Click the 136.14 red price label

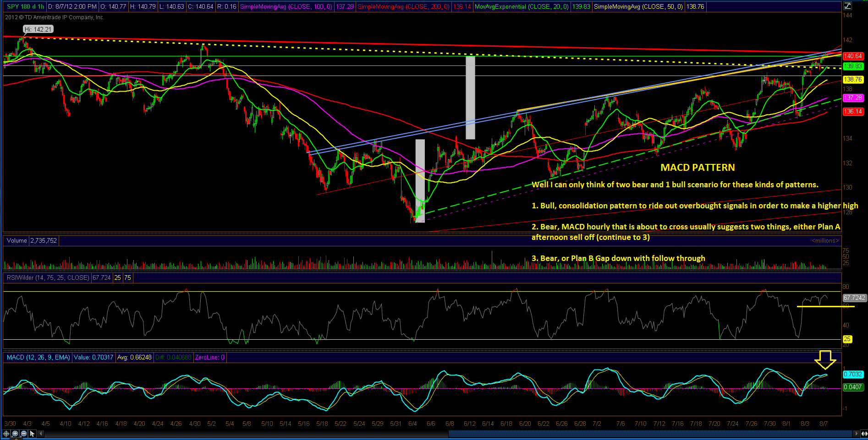point(853,112)
